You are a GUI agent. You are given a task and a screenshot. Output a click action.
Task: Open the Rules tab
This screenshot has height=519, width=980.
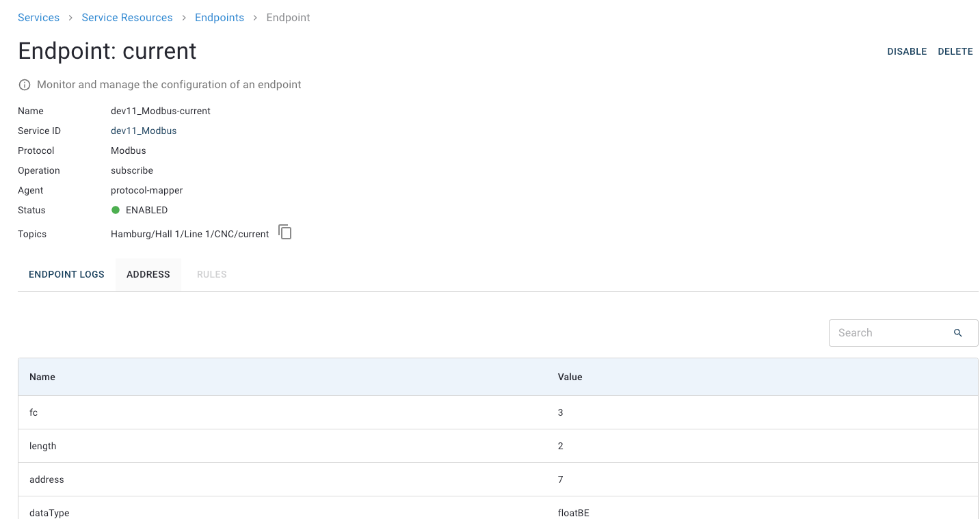(x=211, y=274)
